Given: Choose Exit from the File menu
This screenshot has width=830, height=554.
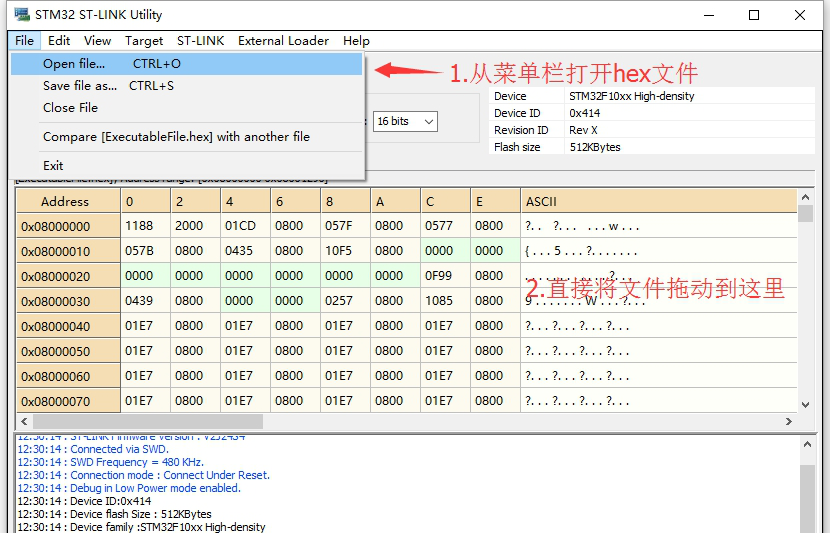Looking at the screenshot, I should [x=186, y=166].
